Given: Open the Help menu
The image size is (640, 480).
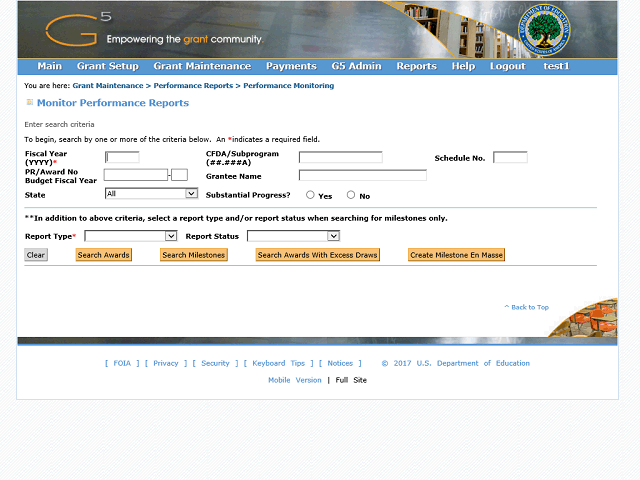Looking at the screenshot, I should click(463, 66).
